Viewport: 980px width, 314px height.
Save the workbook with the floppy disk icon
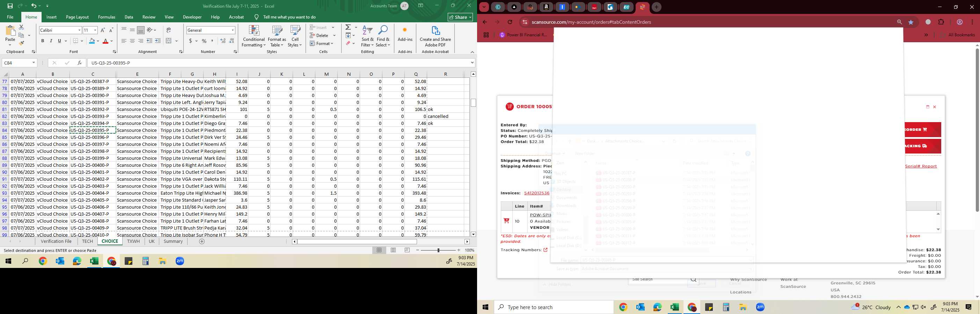(x=10, y=6)
